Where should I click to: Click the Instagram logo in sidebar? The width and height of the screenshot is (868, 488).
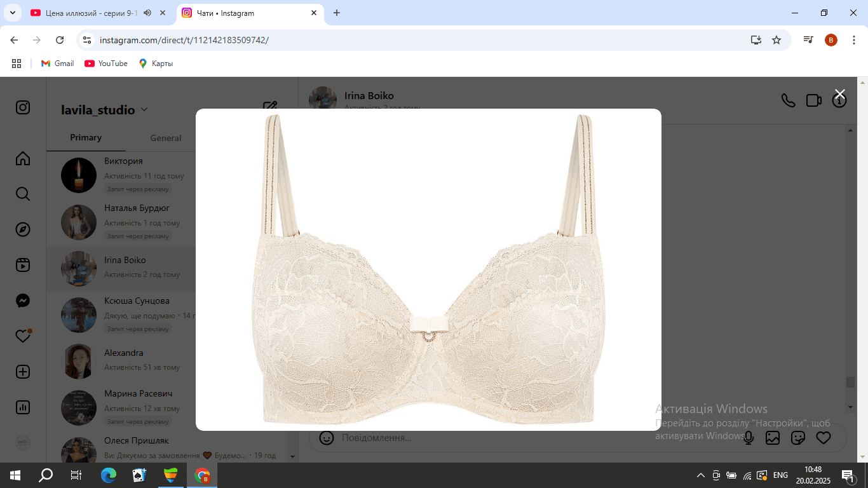click(23, 107)
